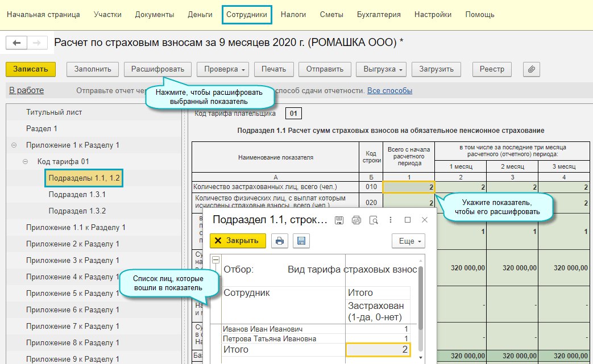Maximize the Подраздел 1.1 popup window
Viewport: 593px width, 364px height.
tap(408, 220)
